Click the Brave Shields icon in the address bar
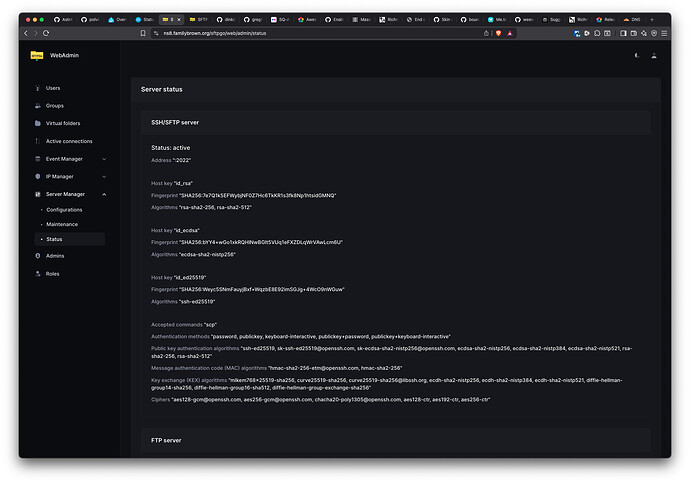 click(x=498, y=33)
